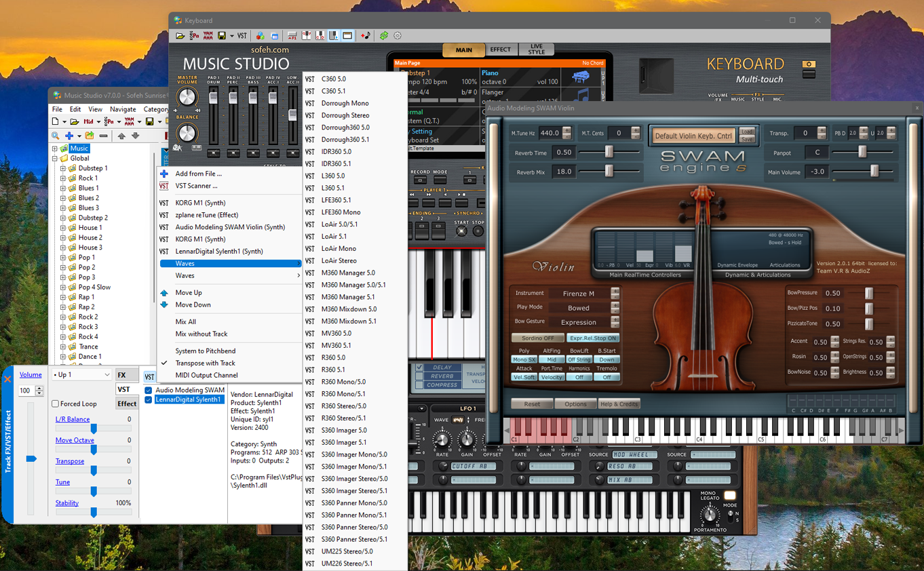This screenshot has width=924, height=571.
Task: Click Effect button in Track FX panel
Action: 127,403
